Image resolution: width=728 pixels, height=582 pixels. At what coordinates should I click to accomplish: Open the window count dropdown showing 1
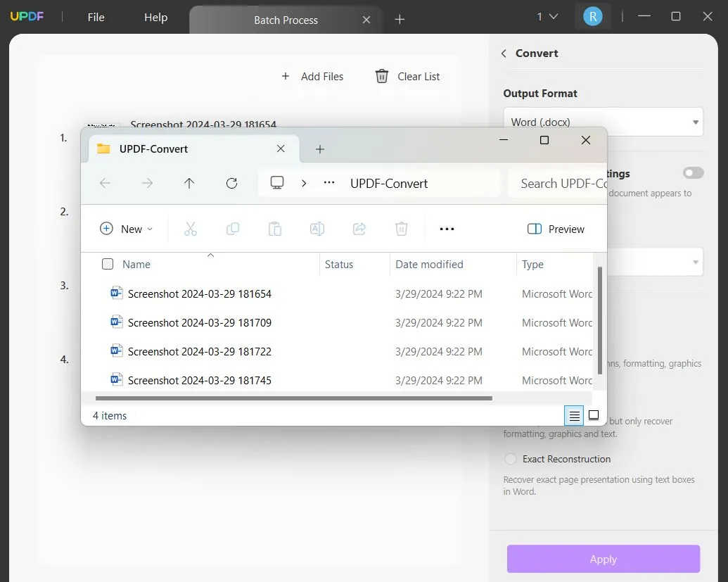pos(547,17)
